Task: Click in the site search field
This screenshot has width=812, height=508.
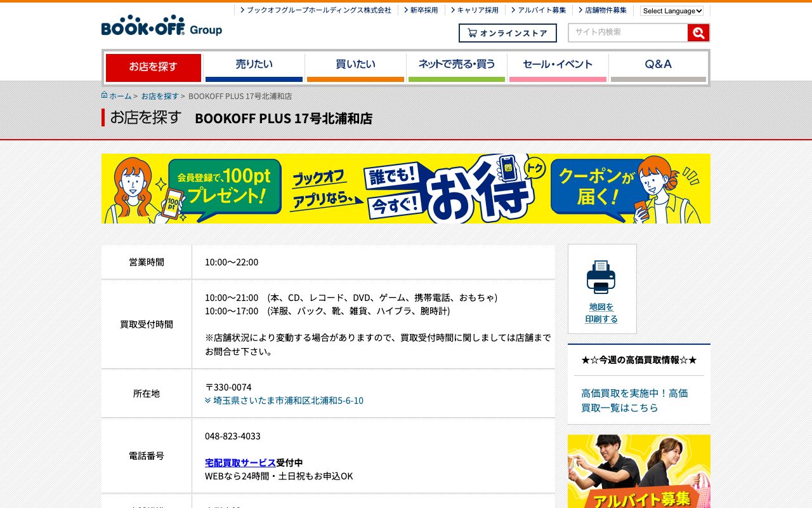Action: [628, 33]
